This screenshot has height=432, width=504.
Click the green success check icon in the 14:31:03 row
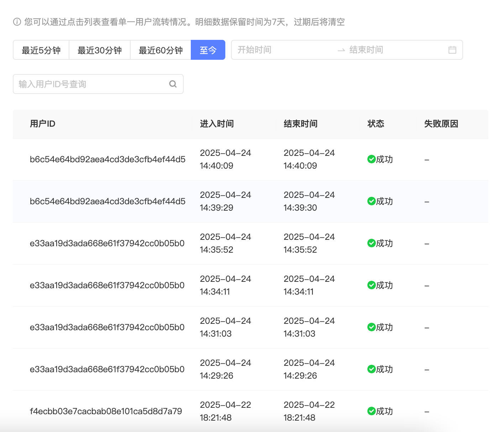click(x=372, y=327)
